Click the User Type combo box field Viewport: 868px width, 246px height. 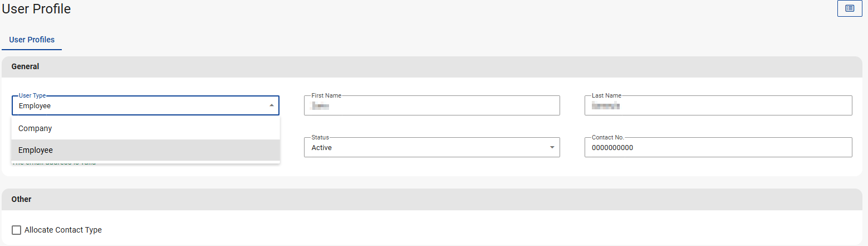(139, 105)
